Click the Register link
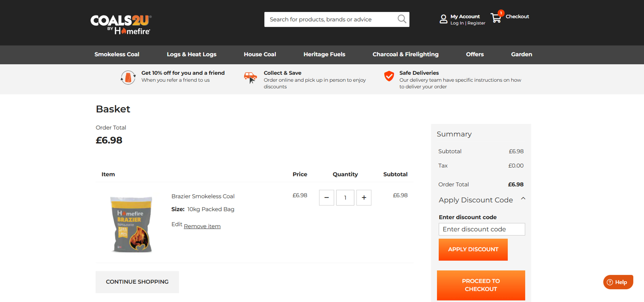 click(x=476, y=23)
